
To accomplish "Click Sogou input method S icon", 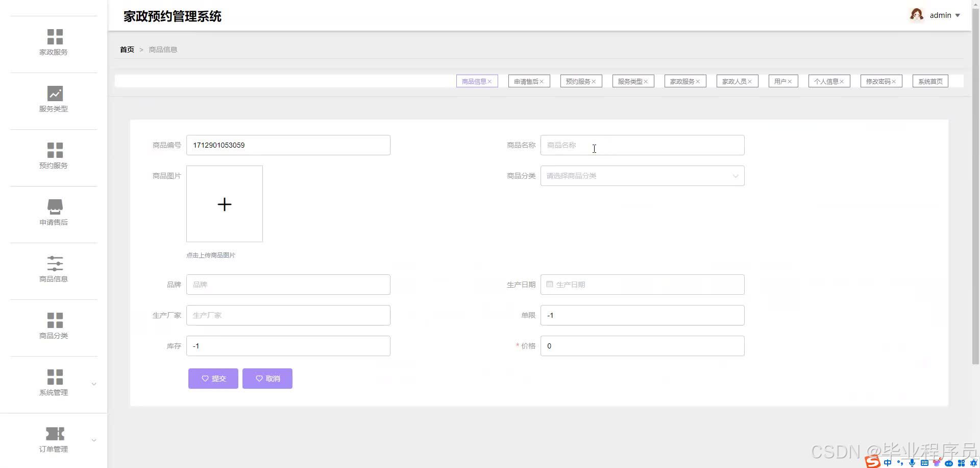I will [x=872, y=462].
